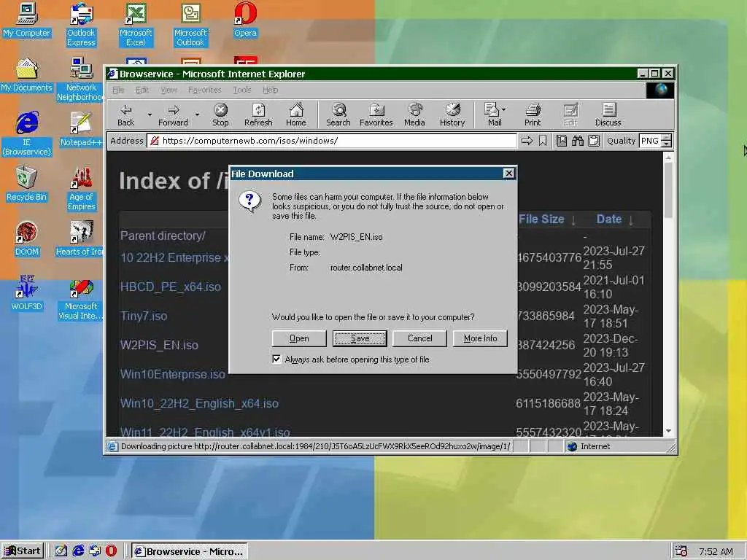Click the Discuss toolbar icon
Screen dimensions: 747x560
pyautogui.click(x=608, y=114)
